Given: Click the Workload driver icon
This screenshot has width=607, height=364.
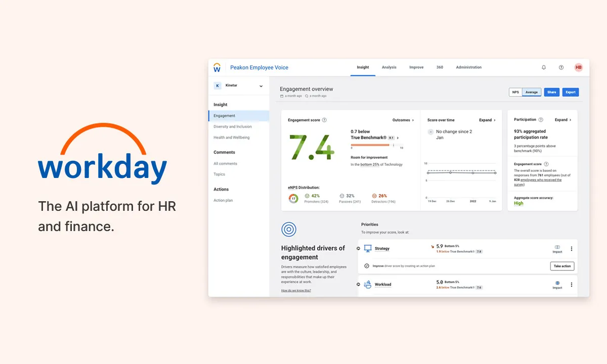Looking at the screenshot, I should click(368, 284).
